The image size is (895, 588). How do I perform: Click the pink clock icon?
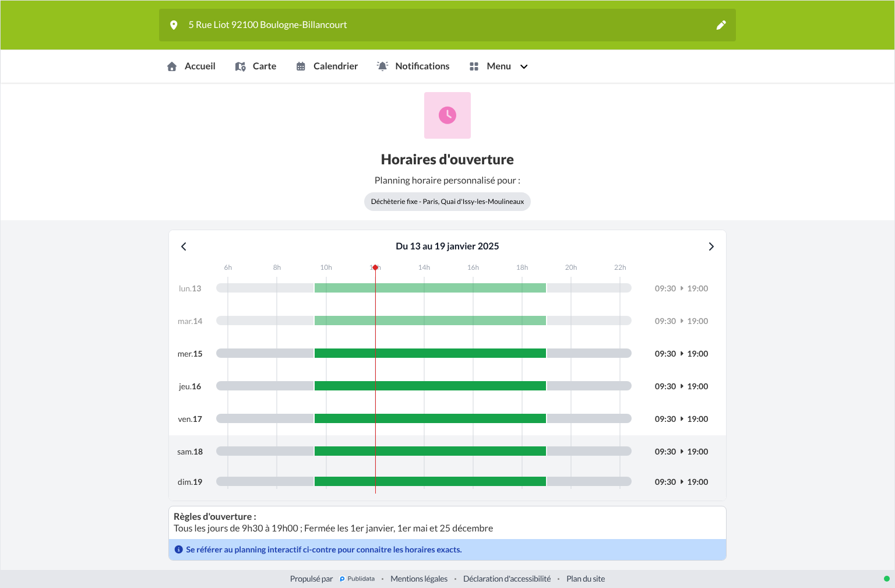click(x=447, y=115)
